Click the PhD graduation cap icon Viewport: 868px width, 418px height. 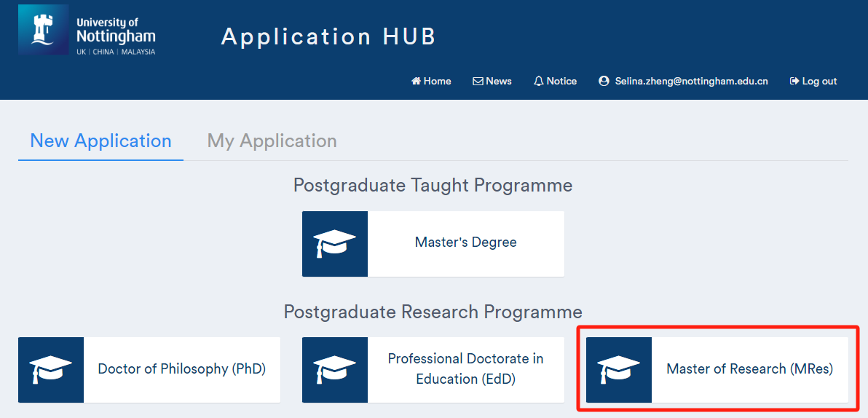click(51, 370)
